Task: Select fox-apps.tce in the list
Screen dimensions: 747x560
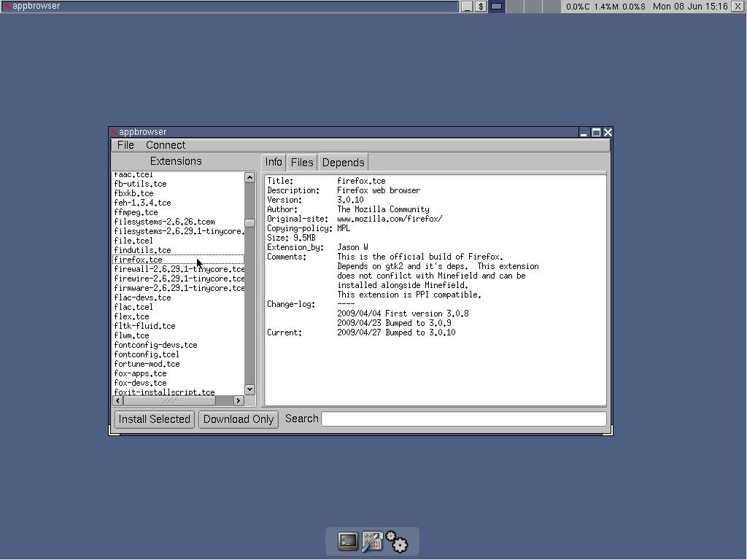Action: 178,374
